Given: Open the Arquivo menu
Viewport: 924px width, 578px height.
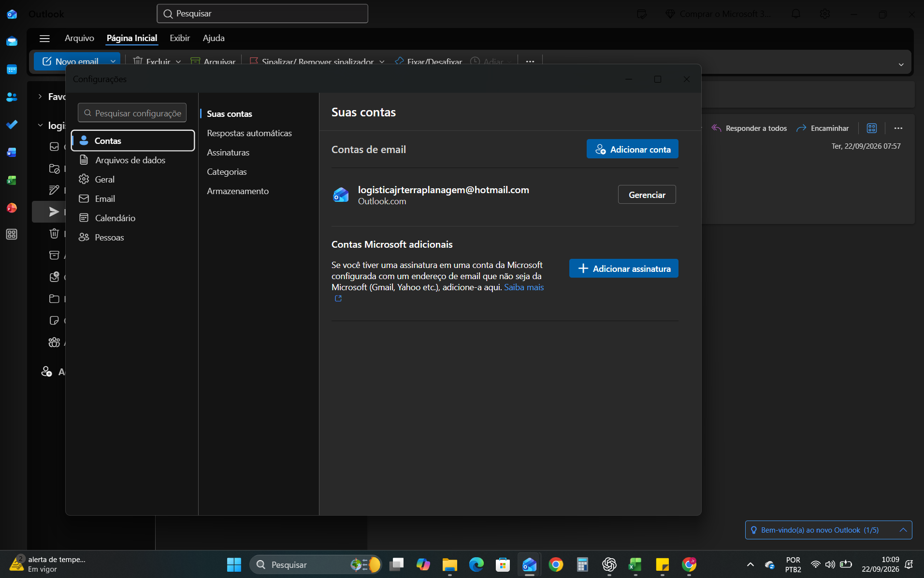Looking at the screenshot, I should 79,38.
